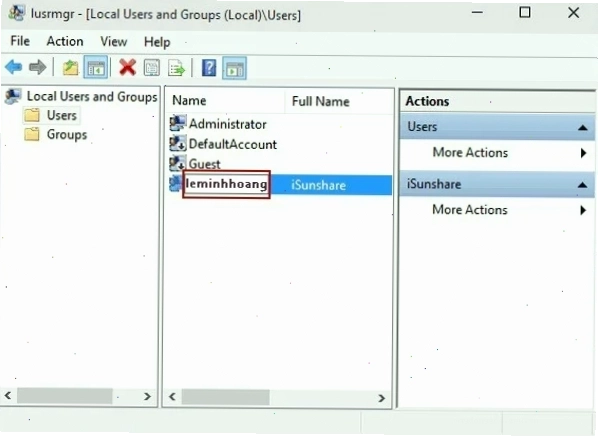Viewport: 598px width, 437px height.
Task: Collapse the iSunshare section in Actions pane
Action: [x=582, y=185]
